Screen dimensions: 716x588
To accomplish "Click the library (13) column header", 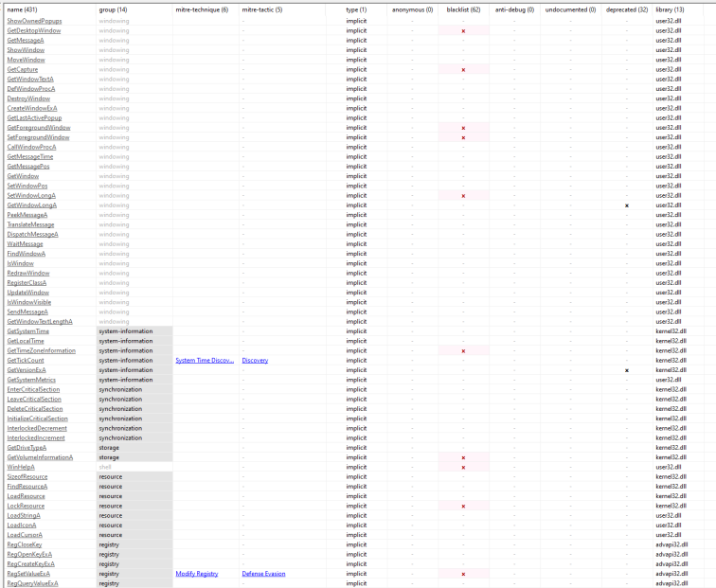I will (x=670, y=9).
